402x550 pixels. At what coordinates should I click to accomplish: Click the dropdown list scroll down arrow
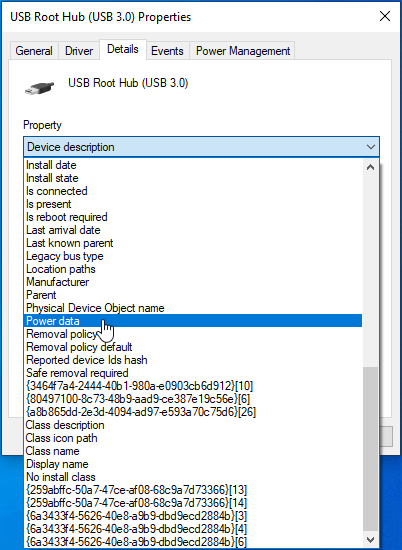pos(370,539)
